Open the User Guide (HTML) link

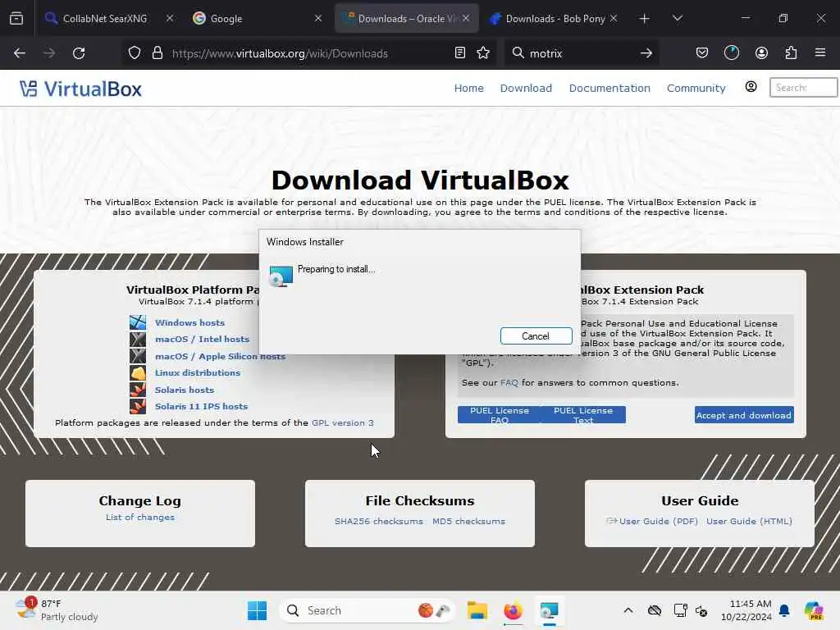pyautogui.click(x=749, y=521)
